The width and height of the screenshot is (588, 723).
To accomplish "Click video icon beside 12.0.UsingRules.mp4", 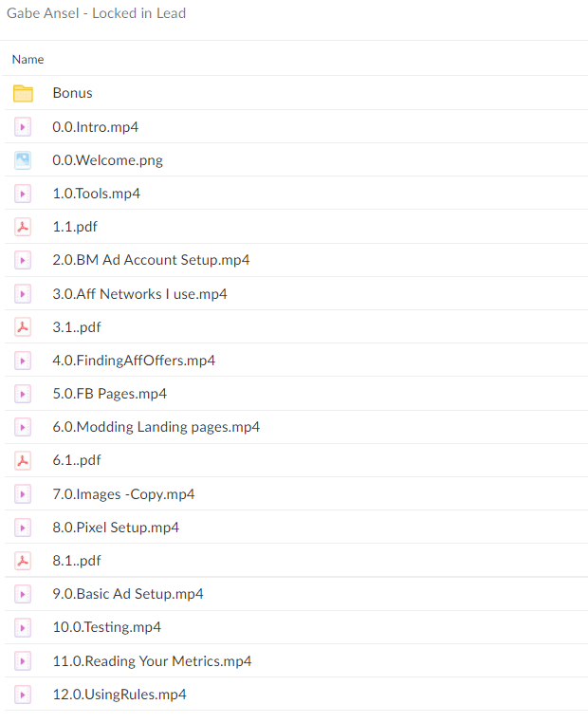I will [23, 695].
